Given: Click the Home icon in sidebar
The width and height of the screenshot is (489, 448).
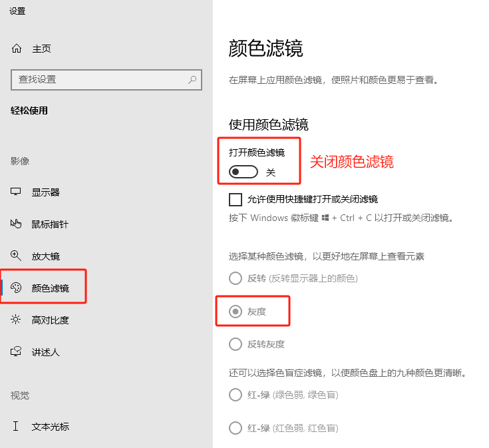Looking at the screenshot, I should 17,49.
